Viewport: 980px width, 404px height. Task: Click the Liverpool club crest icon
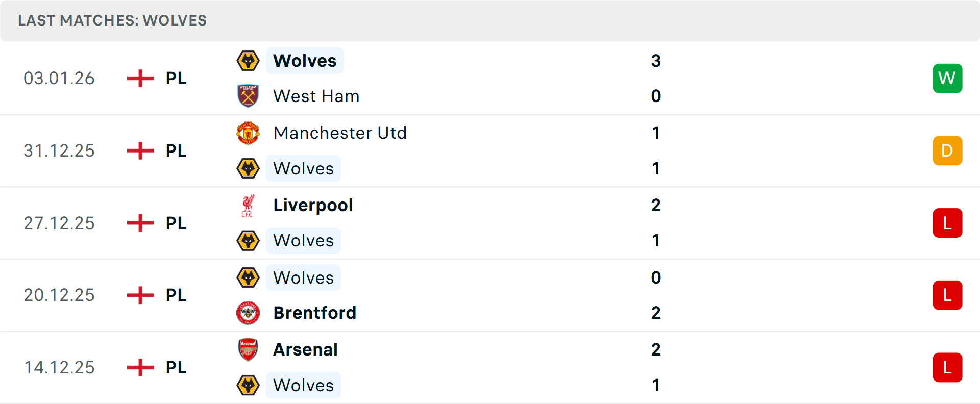tap(248, 205)
